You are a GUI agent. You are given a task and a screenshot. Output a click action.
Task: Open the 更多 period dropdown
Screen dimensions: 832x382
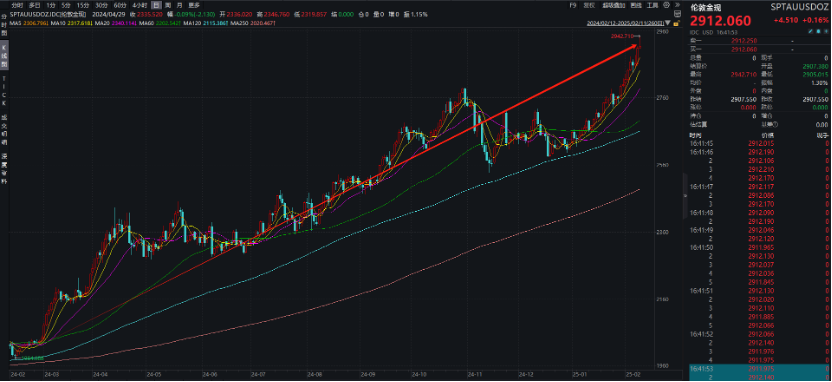click(x=194, y=5)
